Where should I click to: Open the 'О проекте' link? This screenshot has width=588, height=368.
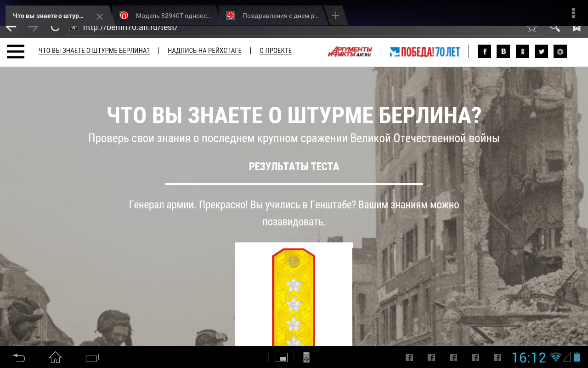coord(276,51)
